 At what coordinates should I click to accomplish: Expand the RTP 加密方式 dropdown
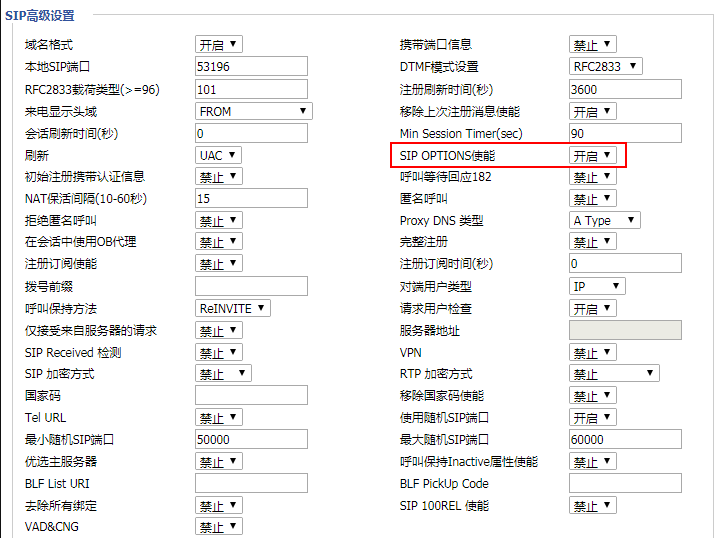613,374
